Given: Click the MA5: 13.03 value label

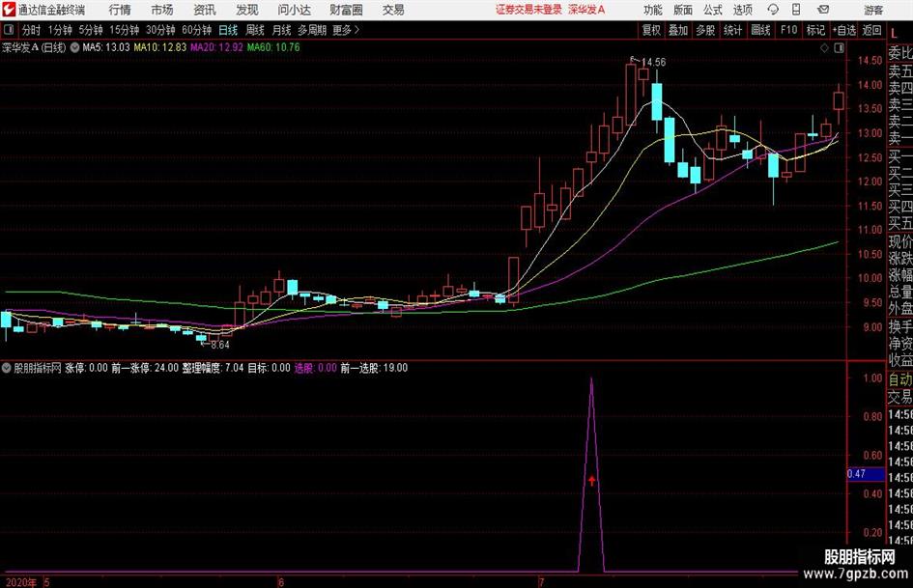Looking at the screenshot, I should 106,47.
